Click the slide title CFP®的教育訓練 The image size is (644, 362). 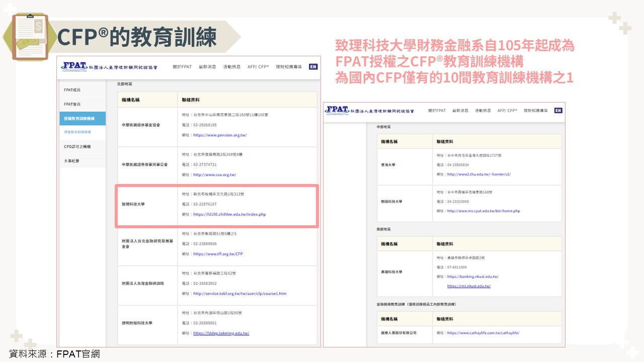pyautogui.click(x=137, y=37)
